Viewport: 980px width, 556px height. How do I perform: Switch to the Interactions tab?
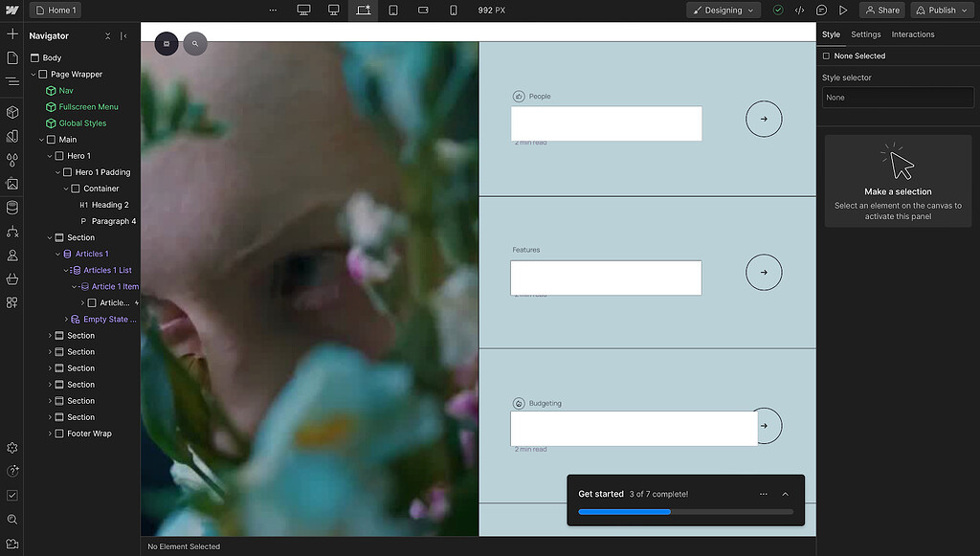pyautogui.click(x=913, y=33)
